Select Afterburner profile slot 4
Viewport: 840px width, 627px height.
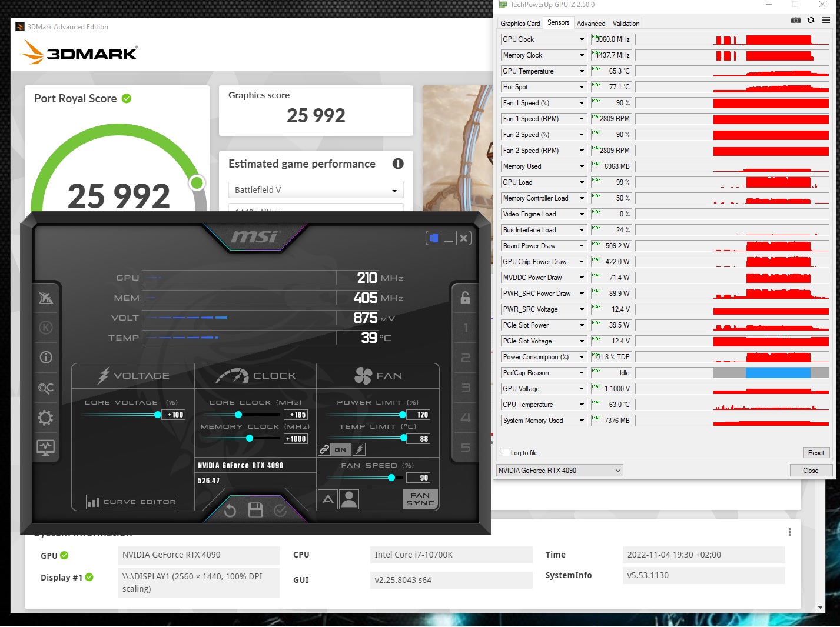pos(466,418)
